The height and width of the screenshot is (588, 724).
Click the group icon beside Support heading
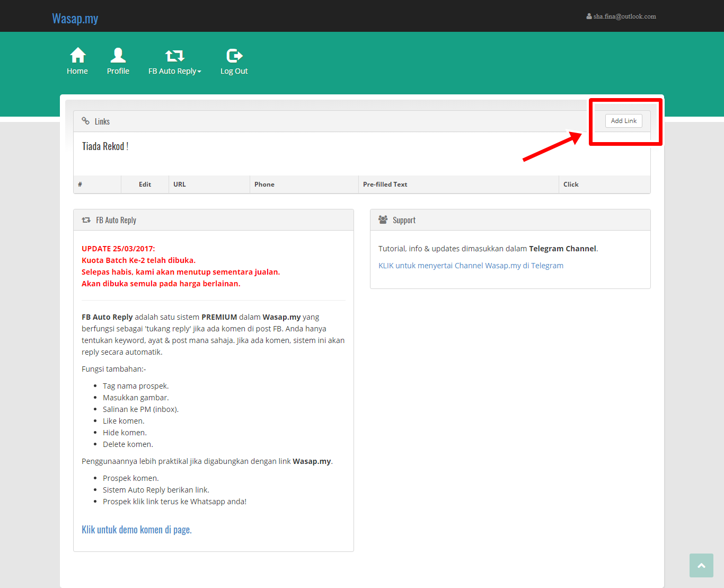point(383,220)
